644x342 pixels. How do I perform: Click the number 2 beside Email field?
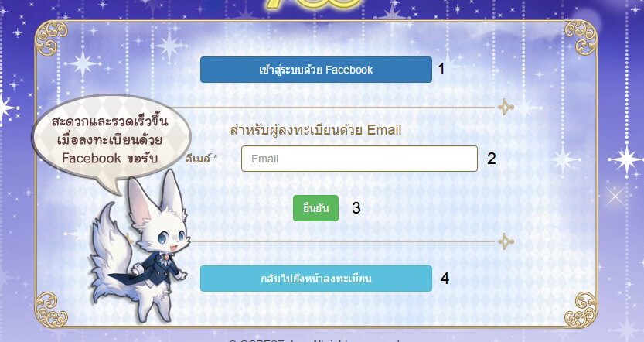[x=491, y=159]
